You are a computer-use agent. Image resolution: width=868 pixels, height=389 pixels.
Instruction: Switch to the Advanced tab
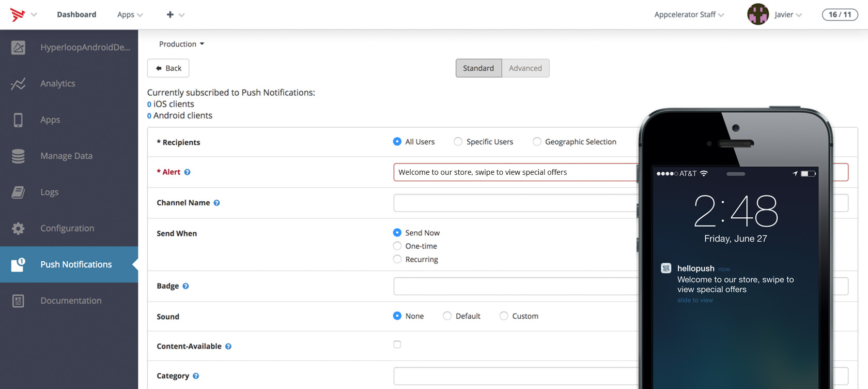525,68
